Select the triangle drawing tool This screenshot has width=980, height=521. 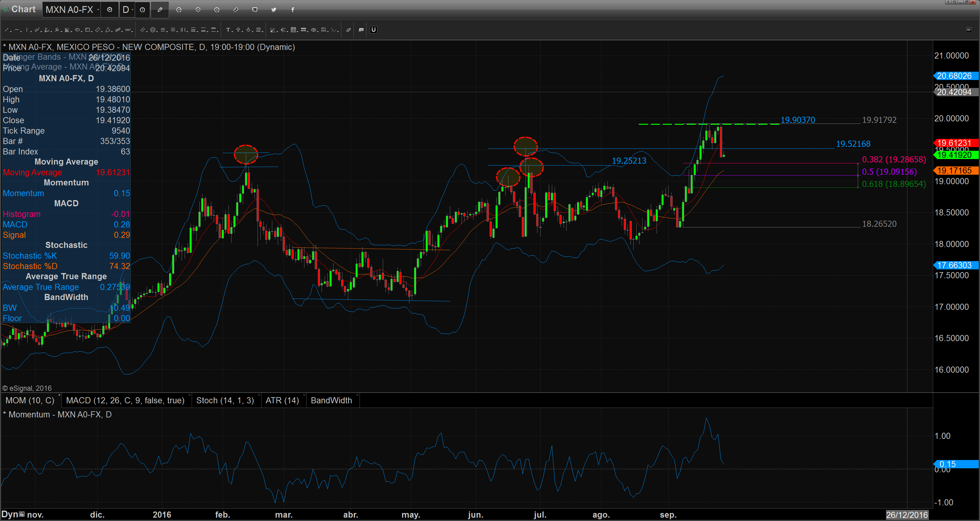tap(108, 30)
